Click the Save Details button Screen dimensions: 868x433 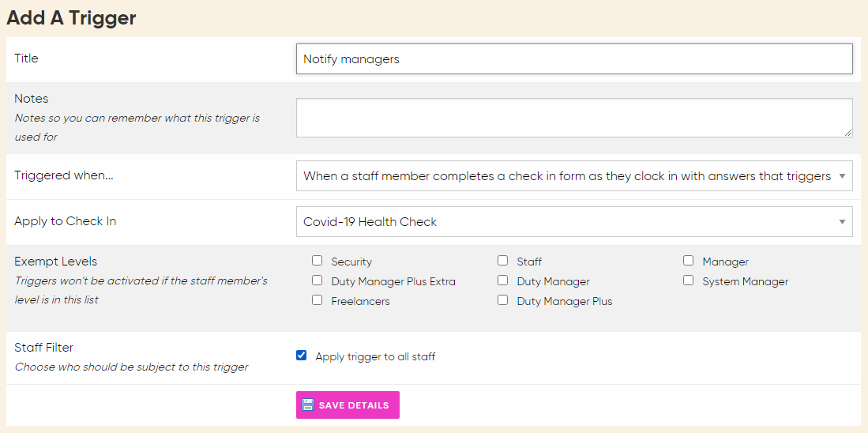point(348,405)
